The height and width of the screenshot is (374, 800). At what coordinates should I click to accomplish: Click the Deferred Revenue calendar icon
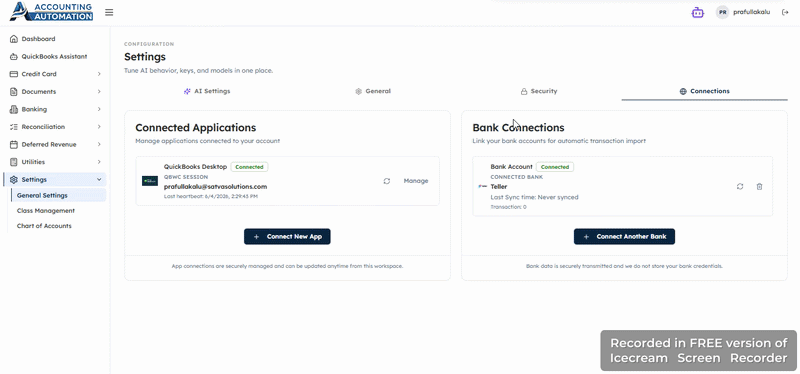(x=14, y=144)
